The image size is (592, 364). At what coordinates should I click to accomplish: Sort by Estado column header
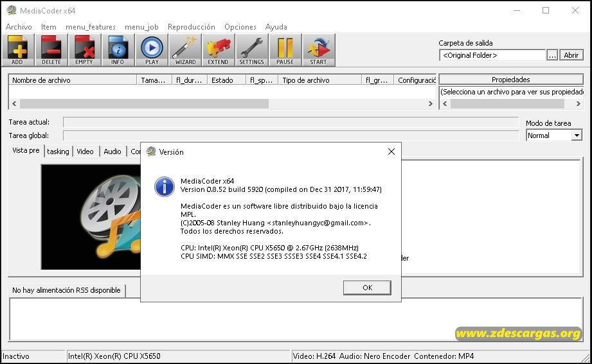click(226, 80)
